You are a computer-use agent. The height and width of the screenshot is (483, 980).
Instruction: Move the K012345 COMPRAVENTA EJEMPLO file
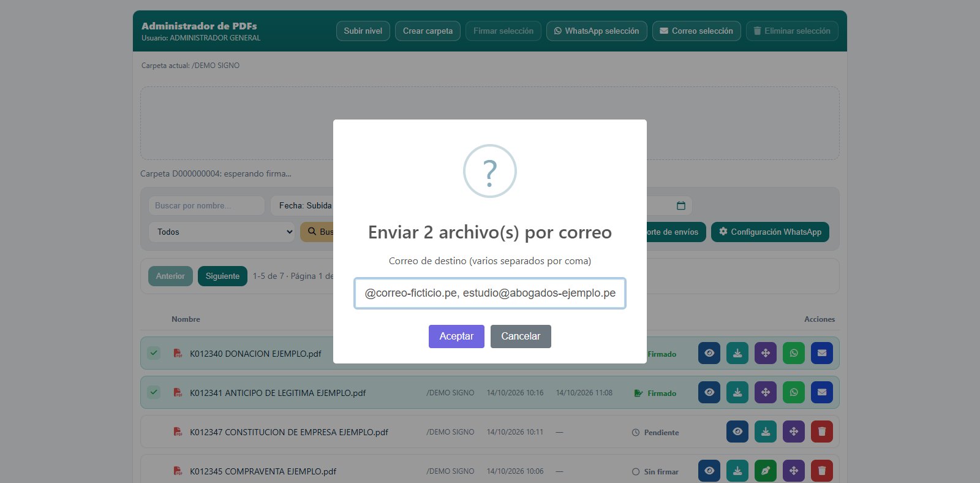(x=794, y=471)
